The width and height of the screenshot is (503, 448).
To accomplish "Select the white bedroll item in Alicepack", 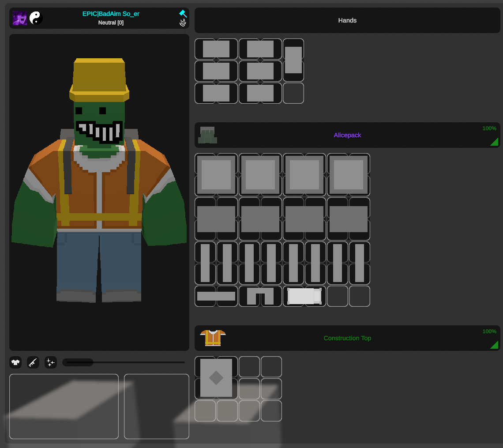I will pos(304,296).
